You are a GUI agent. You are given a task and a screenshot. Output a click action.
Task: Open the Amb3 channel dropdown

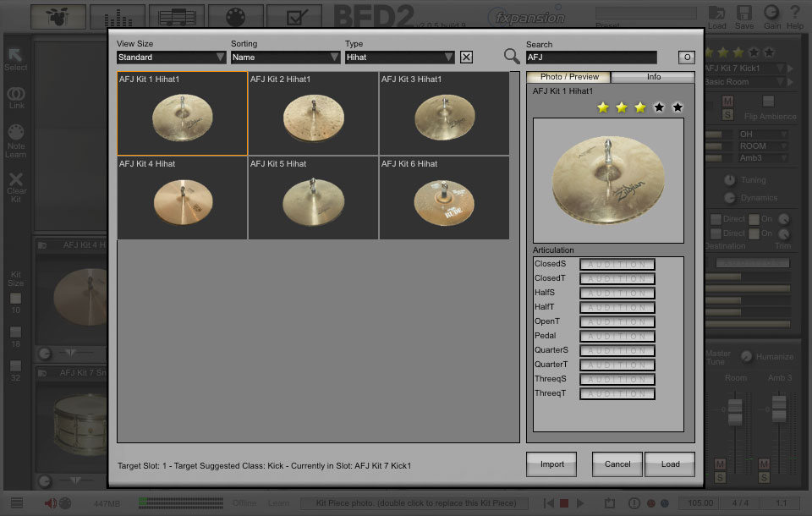pyautogui.click(x=763, y=158)
